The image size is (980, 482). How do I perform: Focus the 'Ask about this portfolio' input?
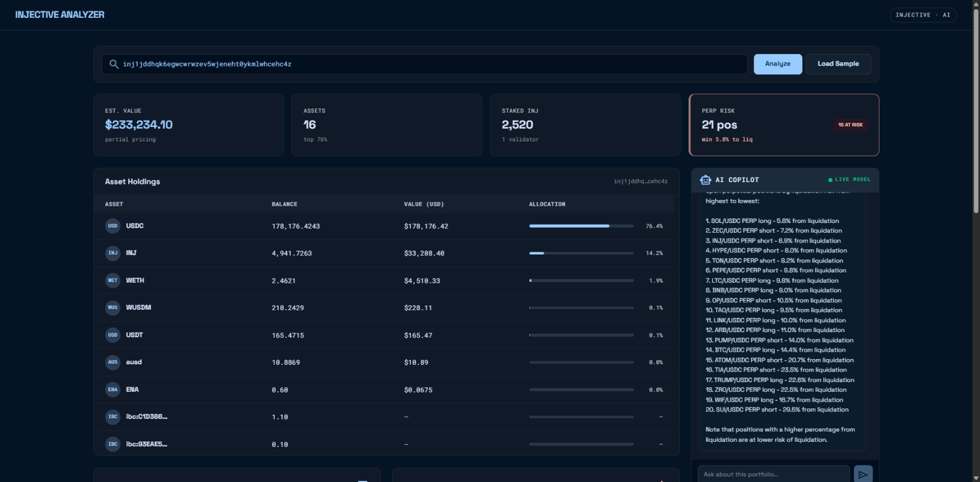point(774,475)
